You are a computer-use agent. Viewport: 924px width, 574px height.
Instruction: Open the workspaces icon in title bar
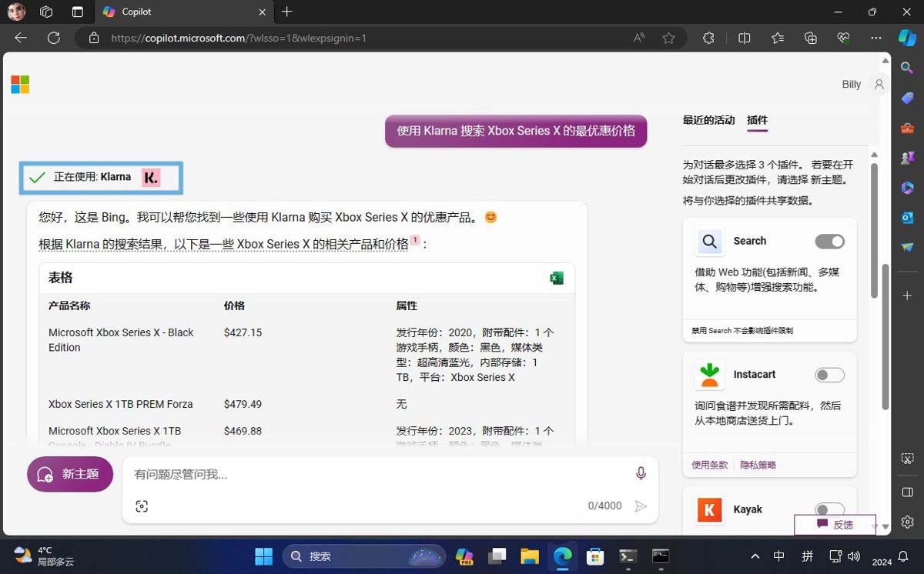(46, 12)
